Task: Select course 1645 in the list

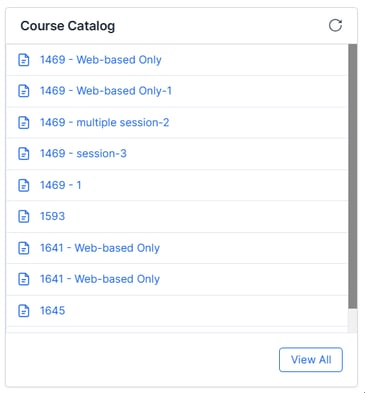Action: coord(52,311)
